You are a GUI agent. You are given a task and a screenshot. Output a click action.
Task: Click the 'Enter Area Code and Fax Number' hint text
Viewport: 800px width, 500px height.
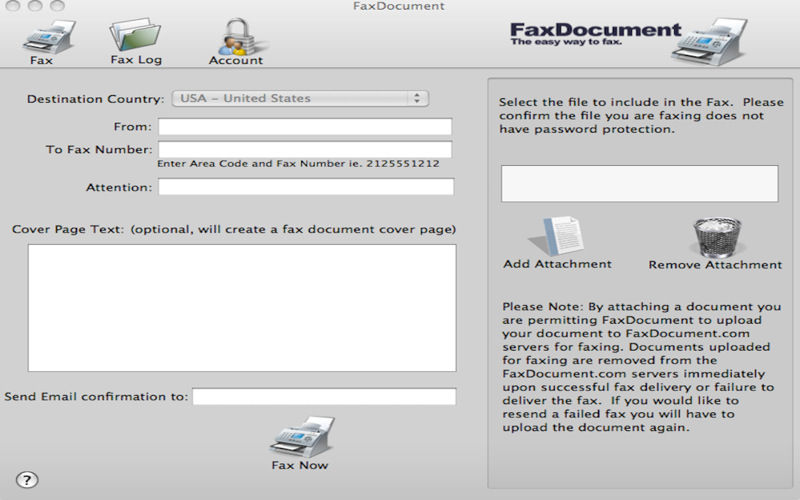(x=298, y=164)
